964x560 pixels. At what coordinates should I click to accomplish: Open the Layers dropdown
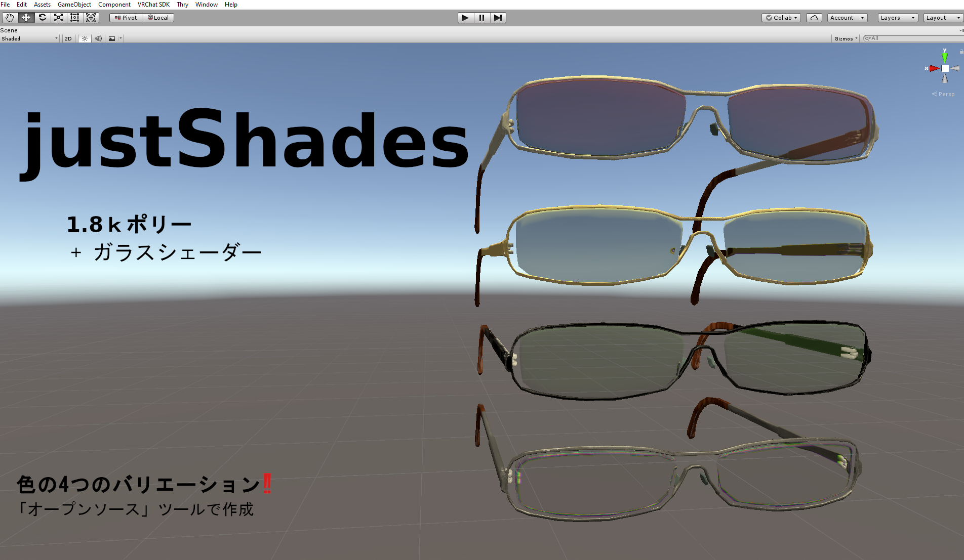point(897,17)
